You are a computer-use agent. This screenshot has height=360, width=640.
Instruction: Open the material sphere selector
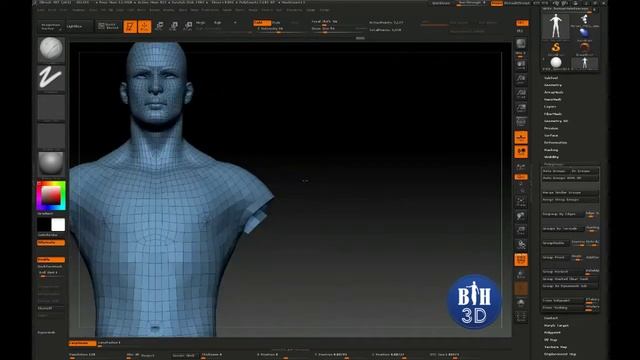[51, 163]
